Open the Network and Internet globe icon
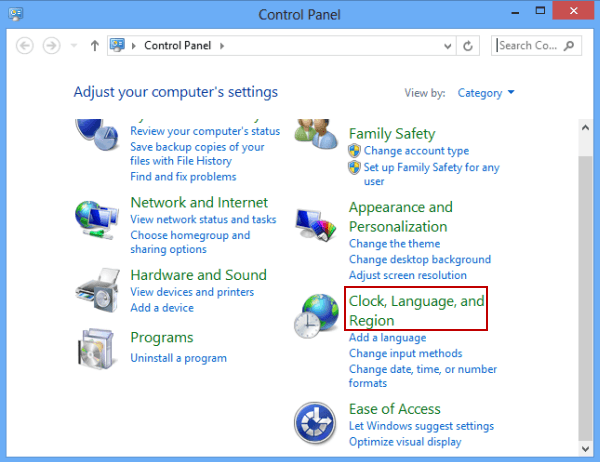This screenshot has width=600, height=462. click(x=96, y=220)
